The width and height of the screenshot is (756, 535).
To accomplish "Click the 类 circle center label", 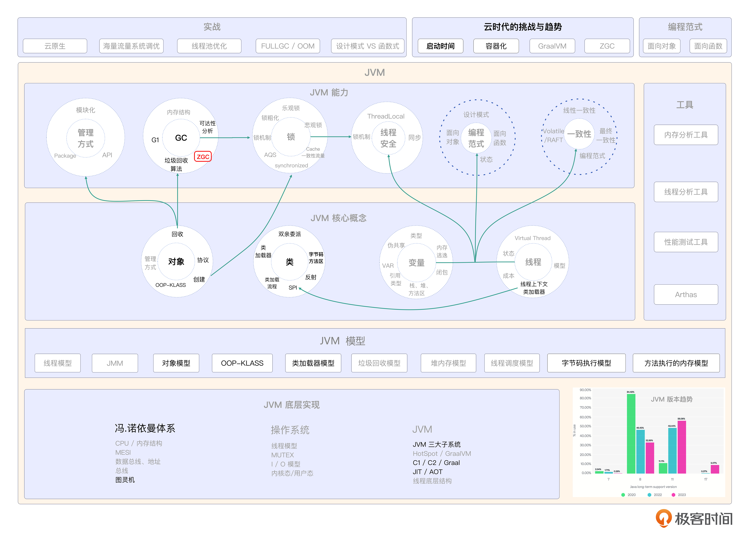I will [290, 262].
